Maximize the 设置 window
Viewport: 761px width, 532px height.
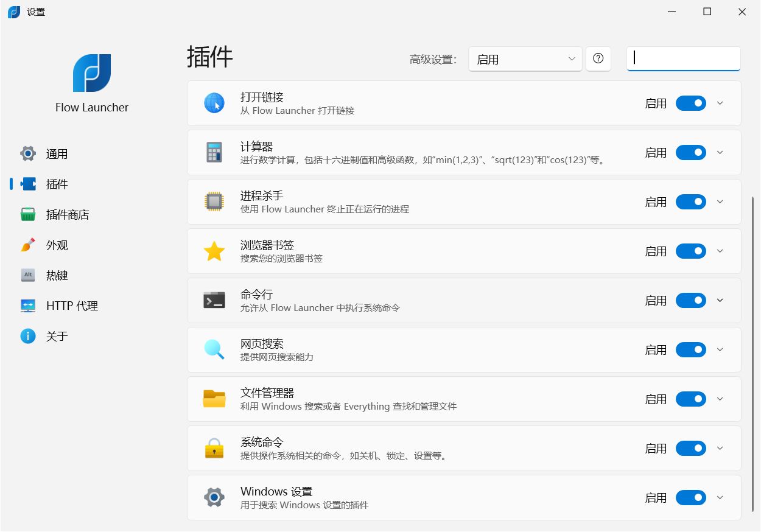click(707, 12)
